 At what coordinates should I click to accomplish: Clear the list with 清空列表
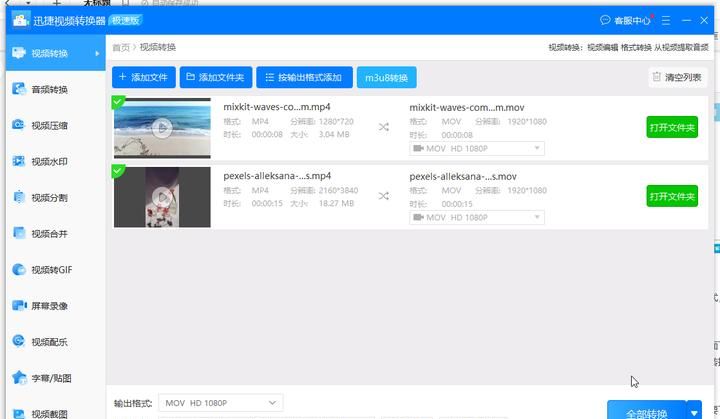click(x=678, y=77)
